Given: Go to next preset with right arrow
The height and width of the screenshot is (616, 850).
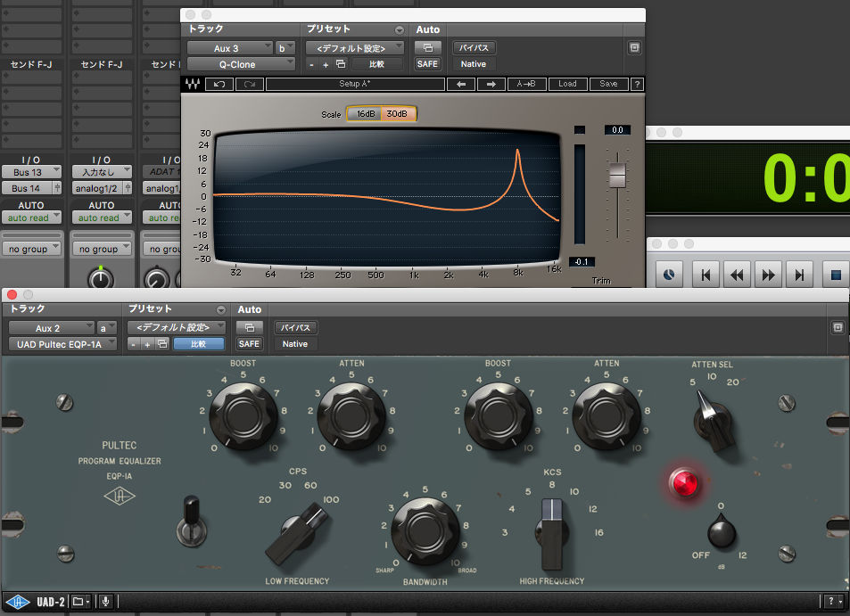Looking at the screenshot, I should pos(491,84).
